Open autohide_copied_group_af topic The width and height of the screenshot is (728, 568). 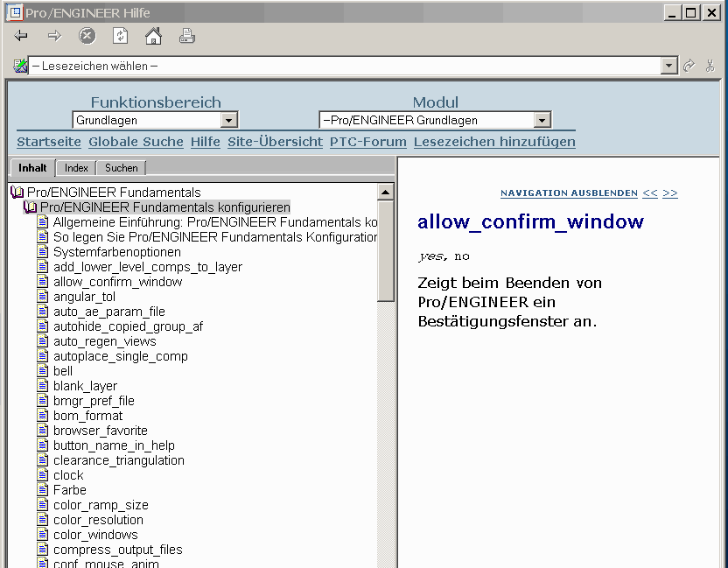(128, 326)
